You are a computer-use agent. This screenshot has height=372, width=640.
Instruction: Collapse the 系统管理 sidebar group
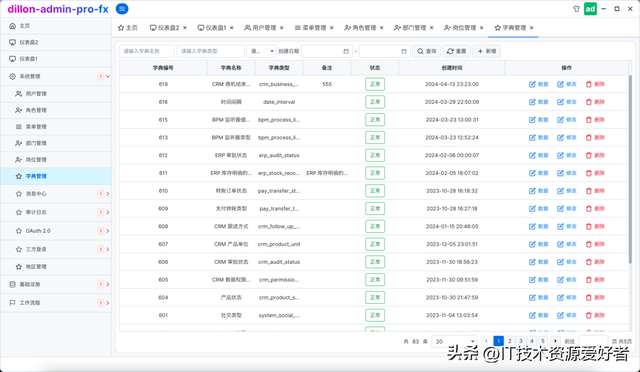click(56, 76)
